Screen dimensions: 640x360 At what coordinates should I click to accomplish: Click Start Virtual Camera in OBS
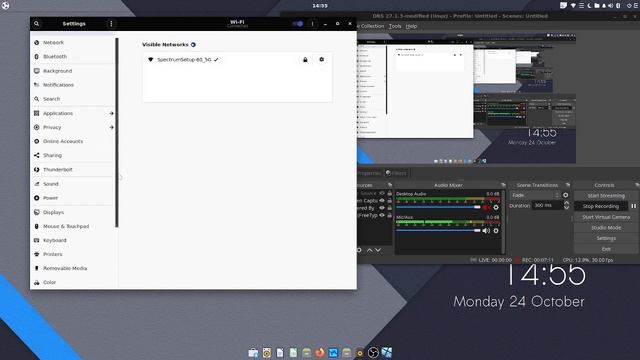pos(606,217)
